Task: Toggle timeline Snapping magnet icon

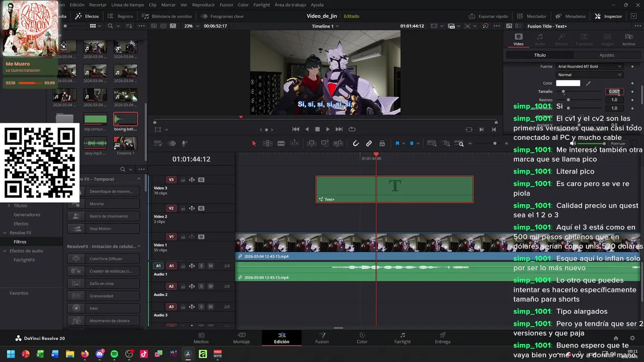Action: point(356,143)
